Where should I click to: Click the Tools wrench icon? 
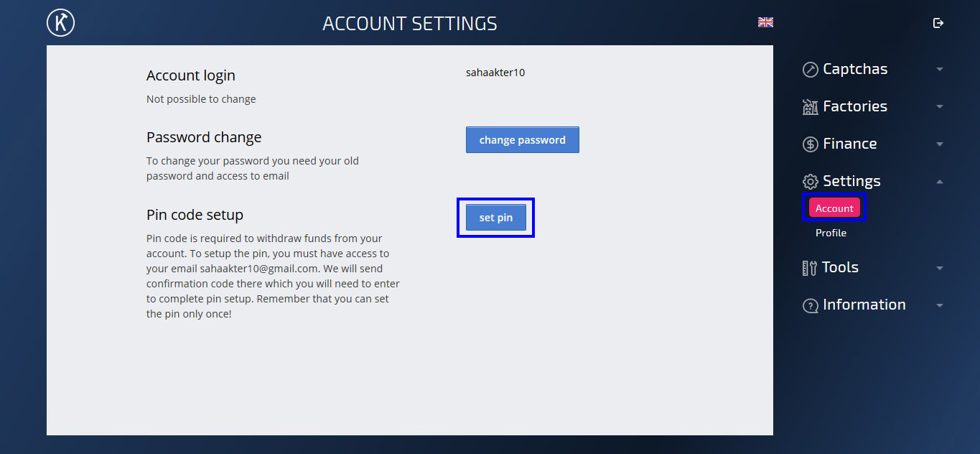point(809,268)
